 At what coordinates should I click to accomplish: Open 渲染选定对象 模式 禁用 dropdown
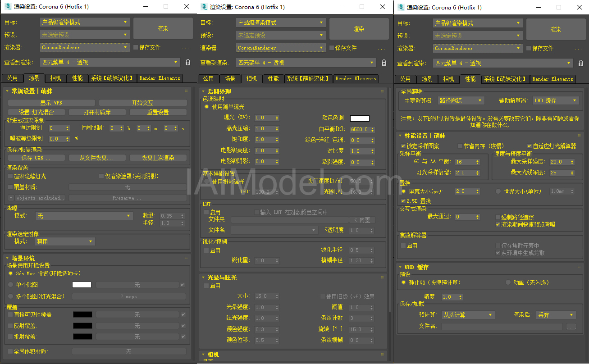point(65,241)
